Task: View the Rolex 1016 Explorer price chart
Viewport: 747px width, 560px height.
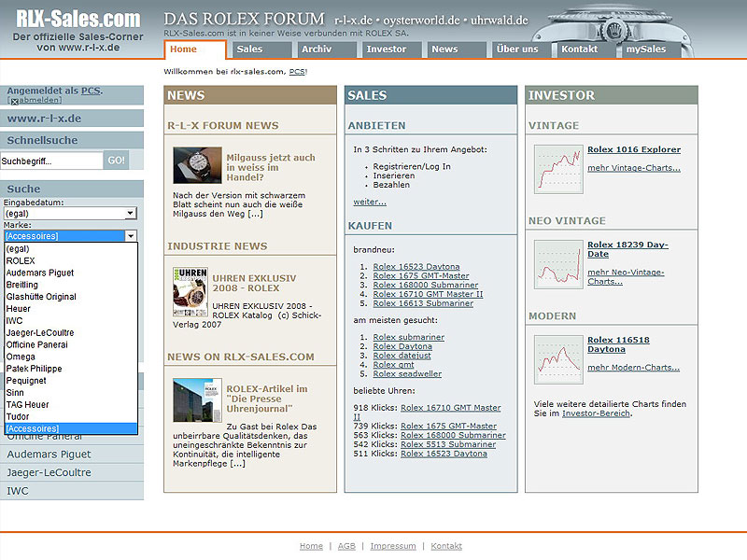Action: point(558,169)
